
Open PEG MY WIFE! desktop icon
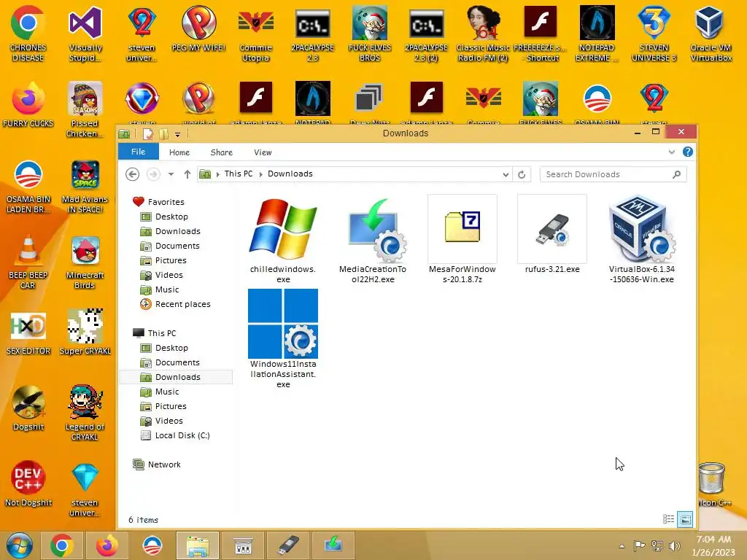pos(198,28)
